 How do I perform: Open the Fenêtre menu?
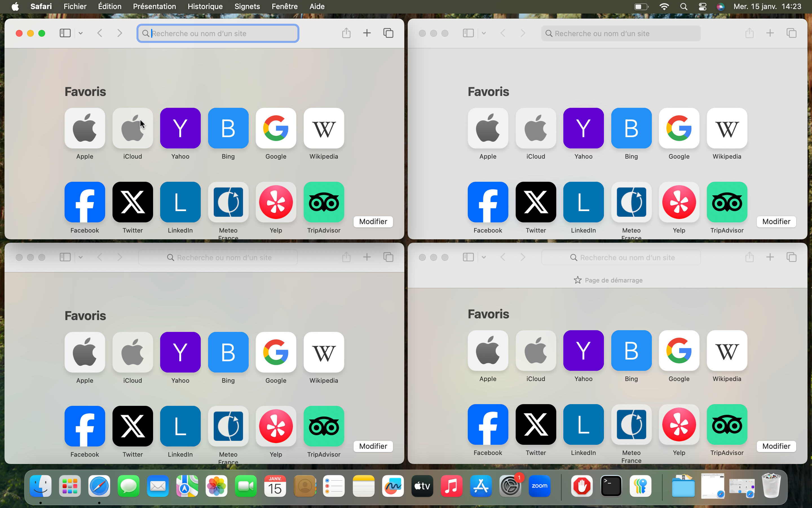[284, 6]
